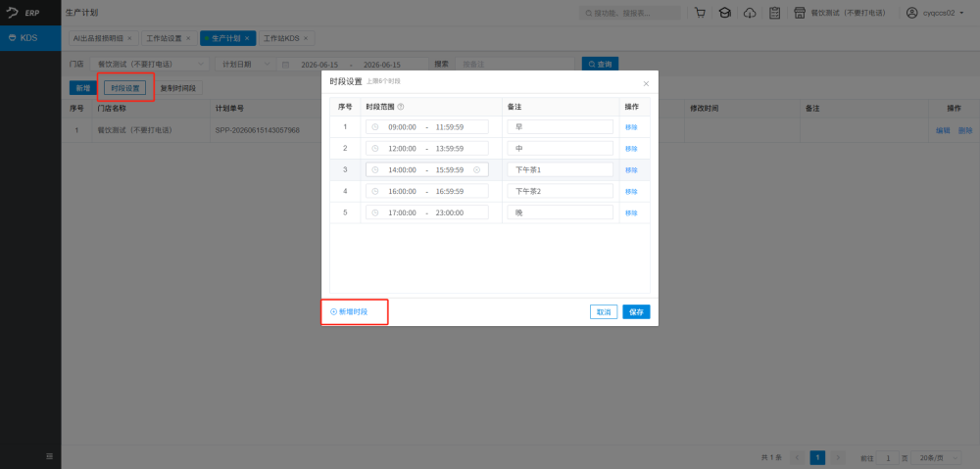
Task: Remove row 2 (中) with 移除
Action: pyautogui.click(x=631, y=149)
